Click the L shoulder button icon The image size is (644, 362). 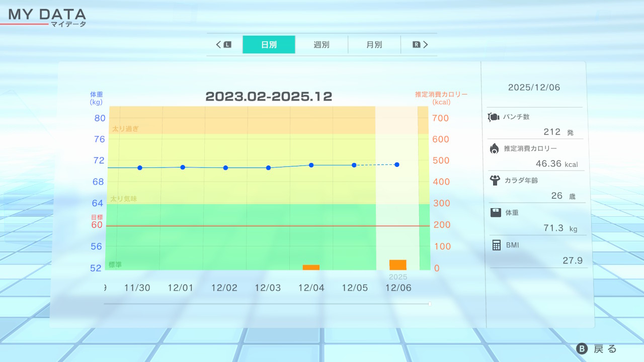tap(227, 45)
